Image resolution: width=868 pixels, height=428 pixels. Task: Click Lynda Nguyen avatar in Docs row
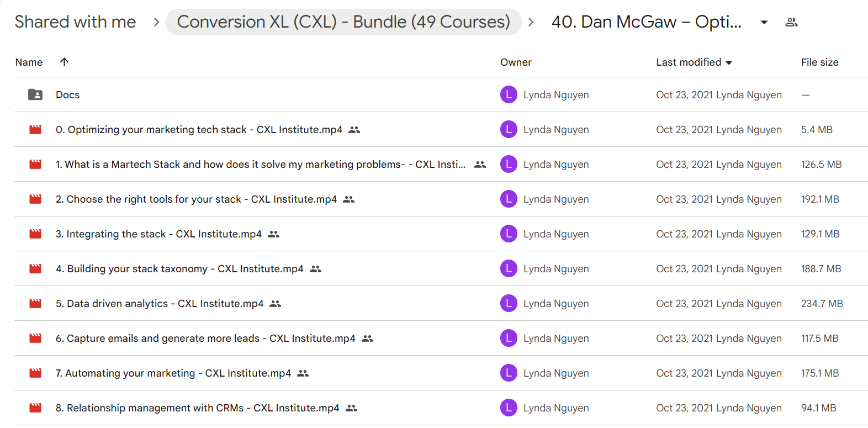coord(509,94)
